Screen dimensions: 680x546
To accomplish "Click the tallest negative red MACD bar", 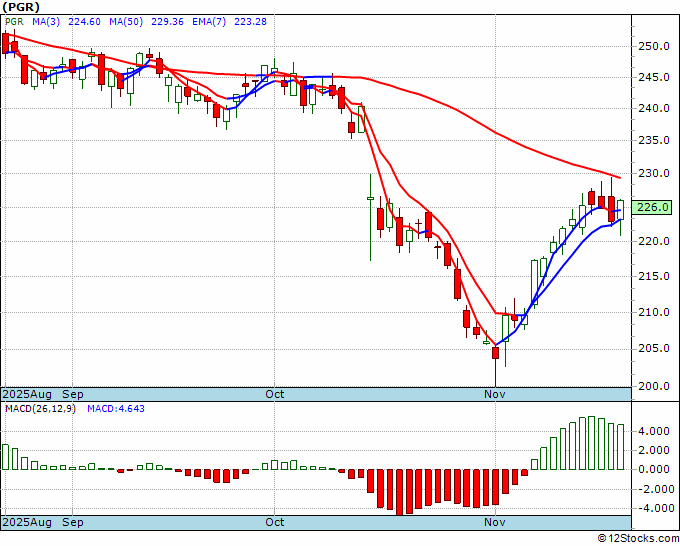I will coord(399,492).
